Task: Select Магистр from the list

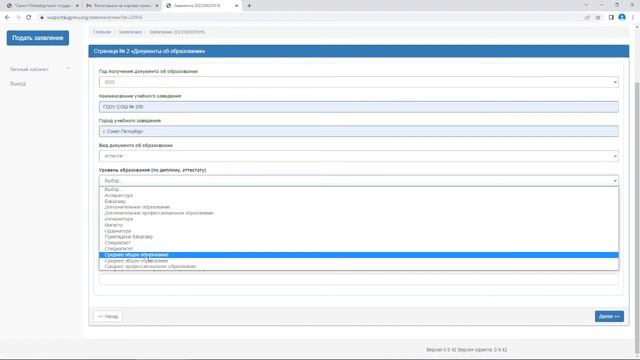Action: coord(359,225)
